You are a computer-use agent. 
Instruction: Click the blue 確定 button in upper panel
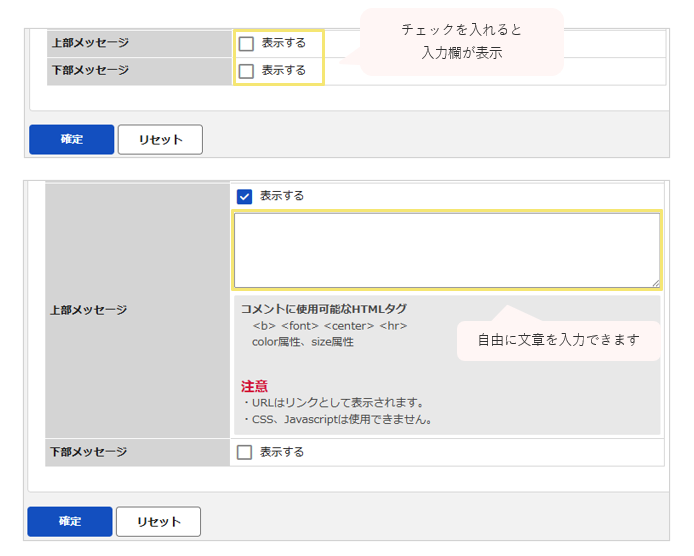click(72, 139)
